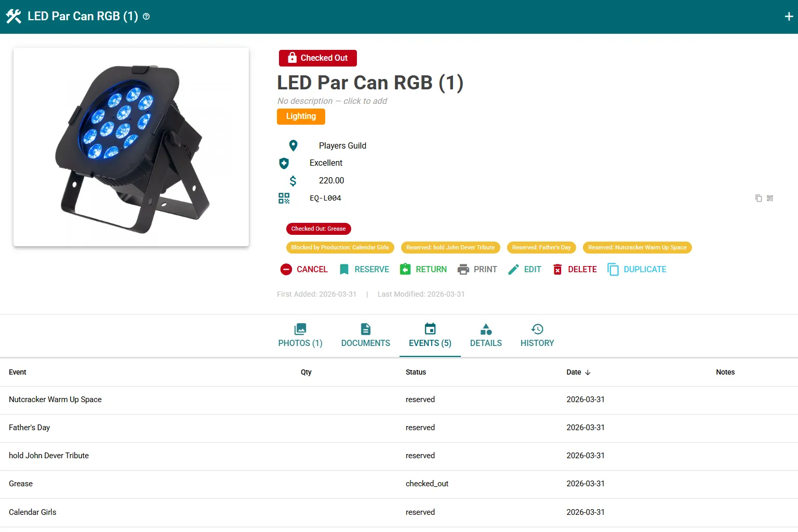798x532 pixels.
Task: Open the DOCUMENTS tab
Action: (x=365, y=336)
